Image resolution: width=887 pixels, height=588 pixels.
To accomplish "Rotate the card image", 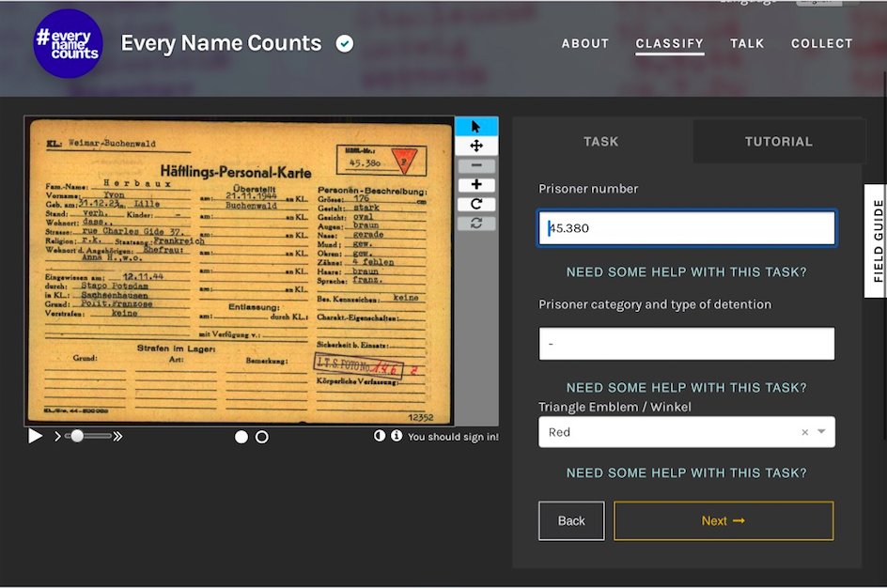I will 476,204.
